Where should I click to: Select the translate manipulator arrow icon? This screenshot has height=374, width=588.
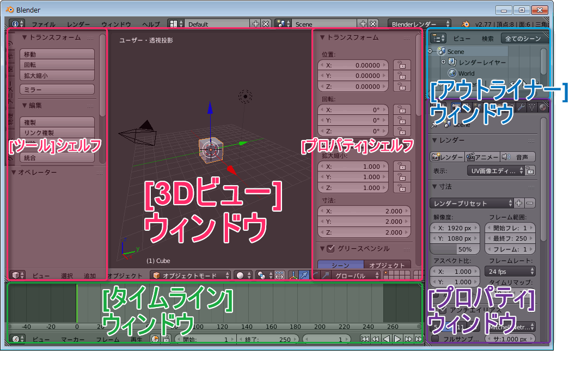304,275
